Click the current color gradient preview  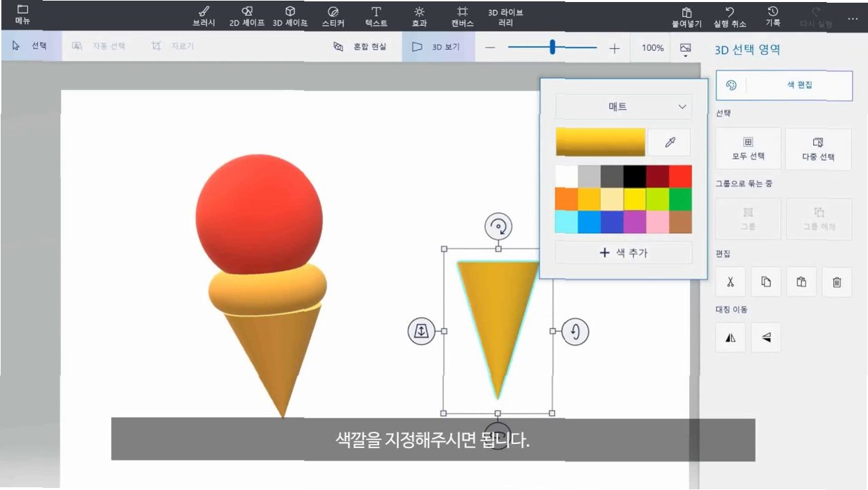600,142
